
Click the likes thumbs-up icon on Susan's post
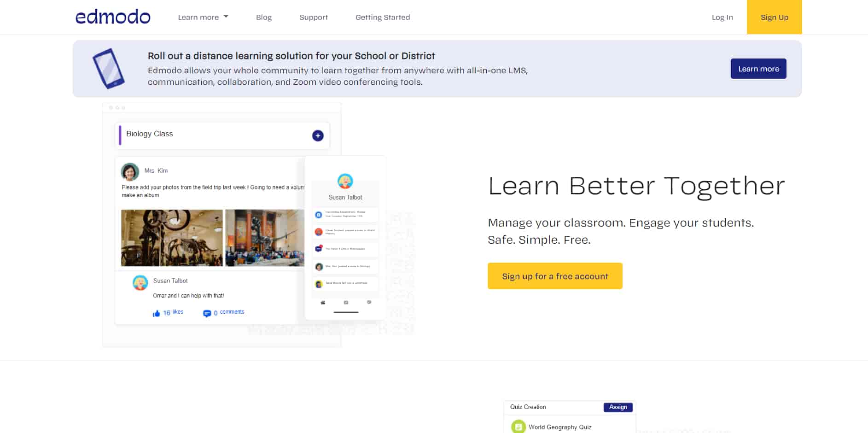point(157,313)
